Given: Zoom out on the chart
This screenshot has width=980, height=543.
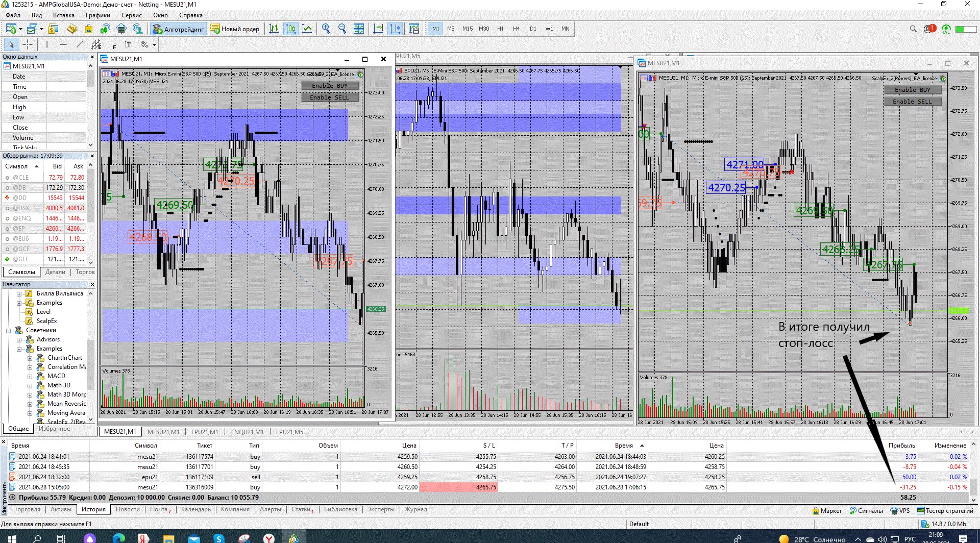Looking at the screenshot, I should (342, 29).
